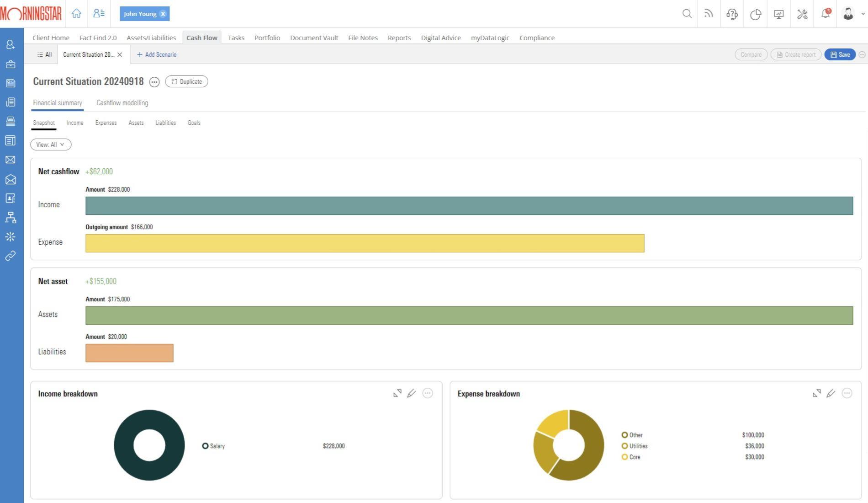
Task: Click the yellow Expense bar
Action: click(x=365, y=243)
